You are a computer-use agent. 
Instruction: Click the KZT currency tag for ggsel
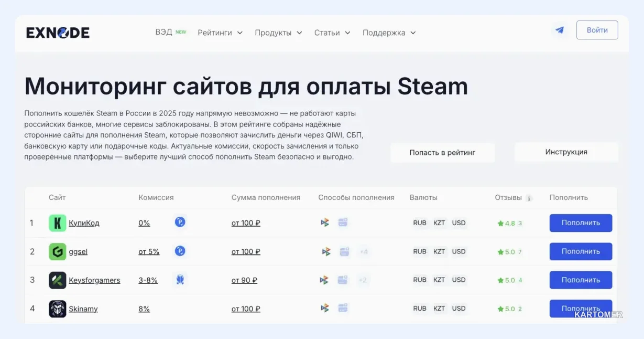pos(439,251)
